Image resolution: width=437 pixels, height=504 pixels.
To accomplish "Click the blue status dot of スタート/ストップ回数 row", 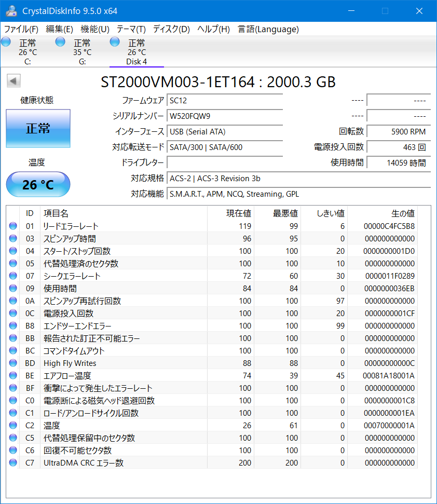I will [x=13, y=251].
